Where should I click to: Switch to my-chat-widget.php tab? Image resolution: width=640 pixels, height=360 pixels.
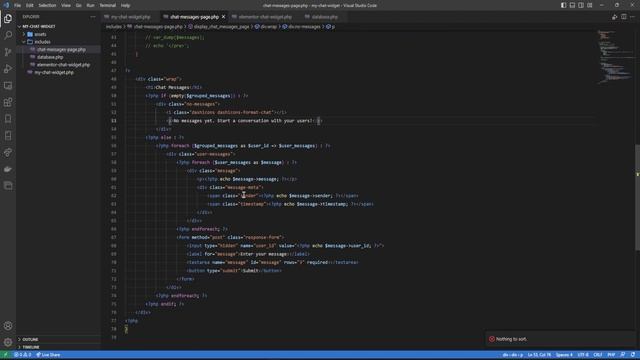(130, 17)
